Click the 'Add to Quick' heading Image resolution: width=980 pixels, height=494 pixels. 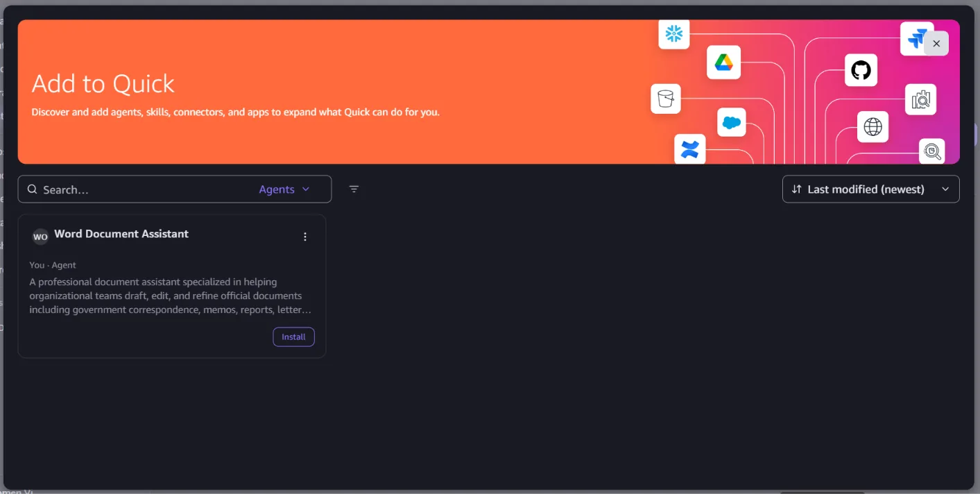(103, 84)
